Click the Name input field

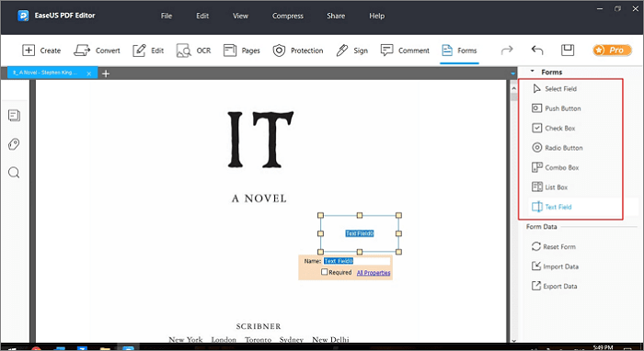[x=357, y=261]
